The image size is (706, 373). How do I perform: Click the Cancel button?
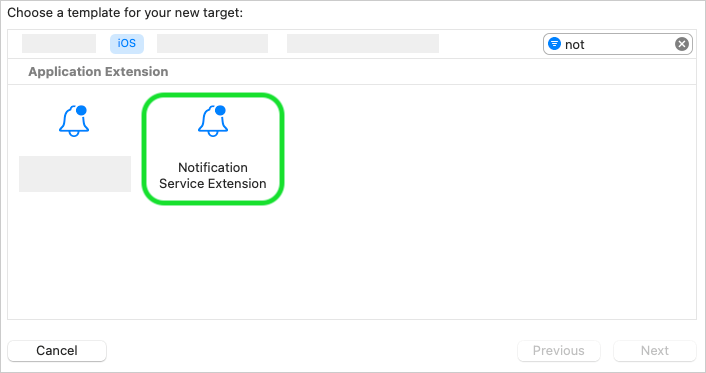[x=57, y=350]
